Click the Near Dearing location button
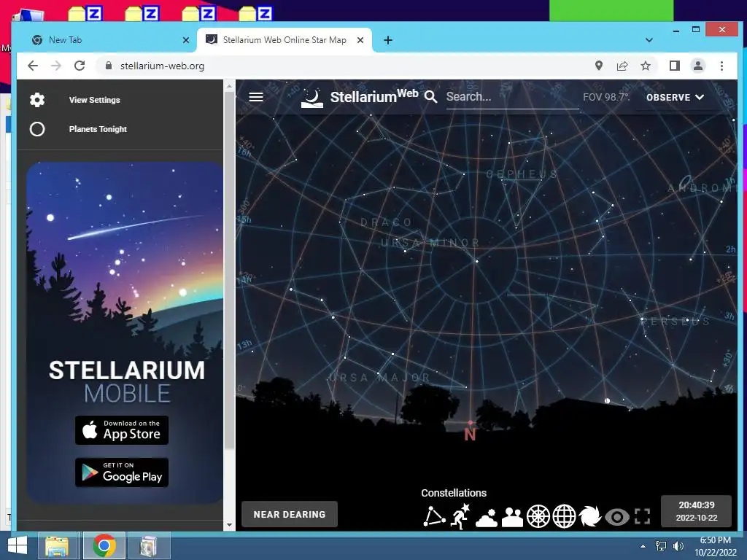Screen dimensions: 747x560 pyautogui.click(x=290, y=514)
